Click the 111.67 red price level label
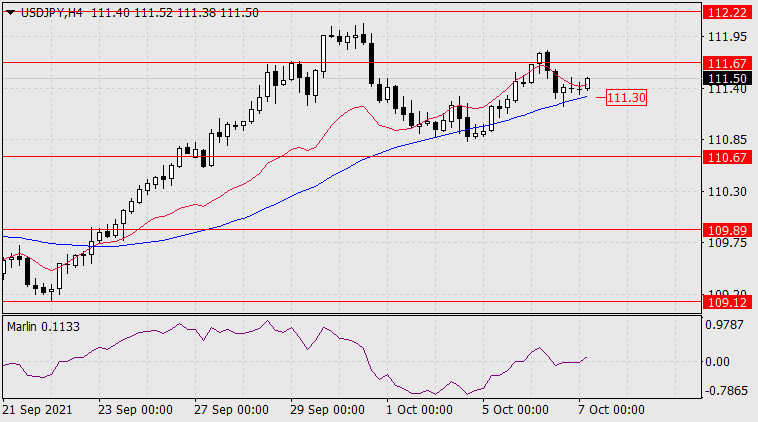 coord(727,63)
